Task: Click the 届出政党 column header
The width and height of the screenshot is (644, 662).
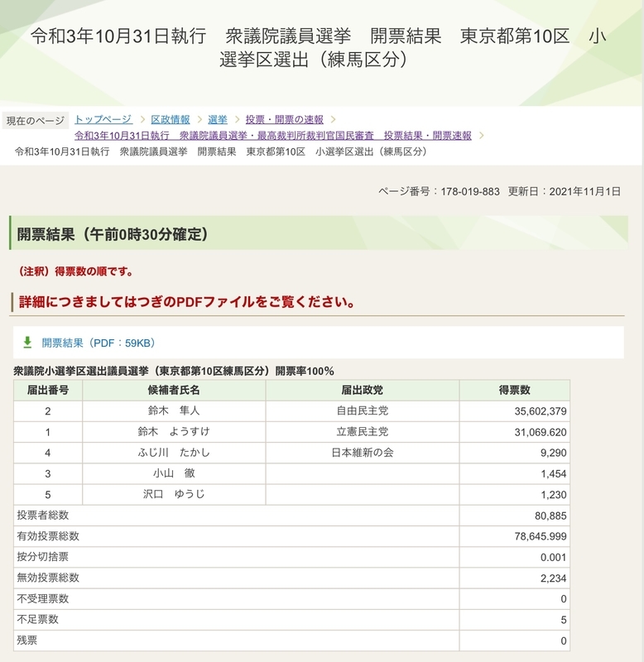Action: [x=362, y=390]
